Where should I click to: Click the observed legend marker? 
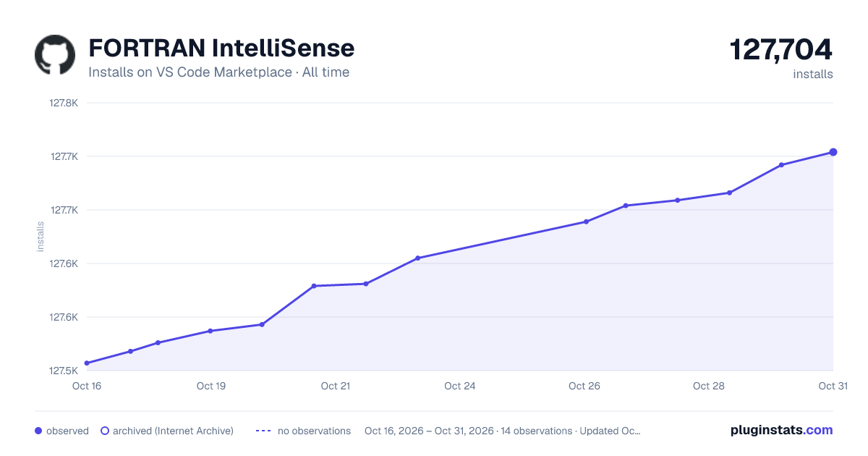(x=38, y=431)
